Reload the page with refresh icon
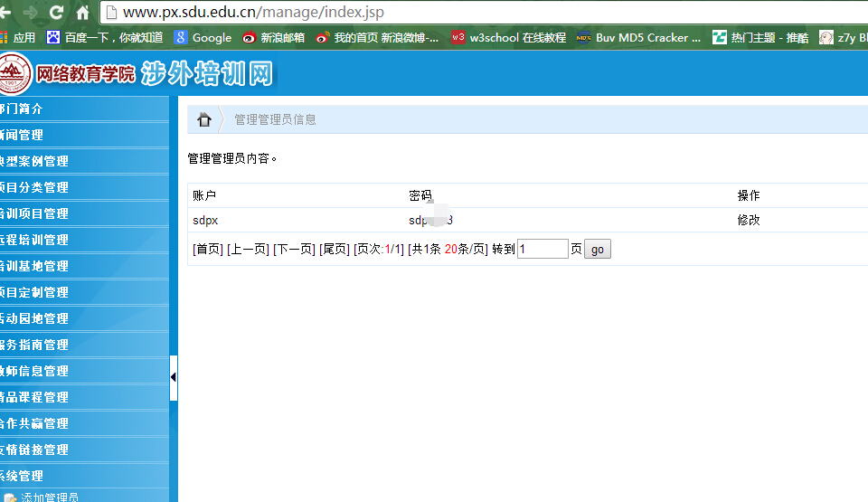 tap(56, 12)
